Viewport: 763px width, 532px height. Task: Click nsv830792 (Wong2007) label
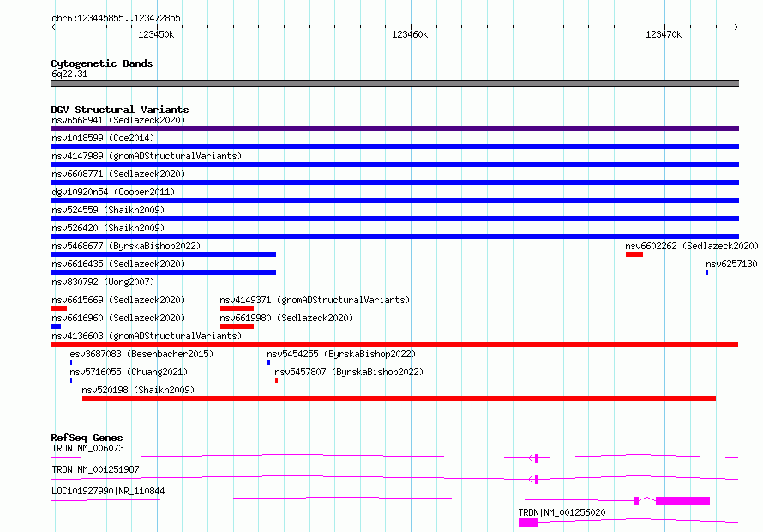click(103, 282)
